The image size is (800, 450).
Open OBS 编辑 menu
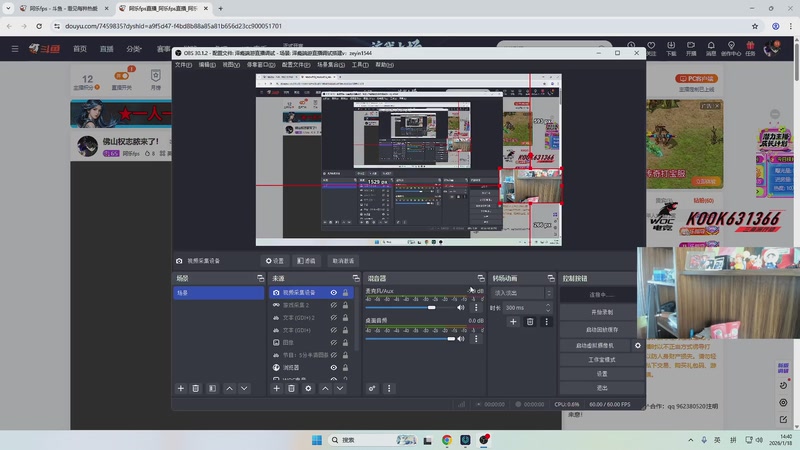click(x=207, y=65)
